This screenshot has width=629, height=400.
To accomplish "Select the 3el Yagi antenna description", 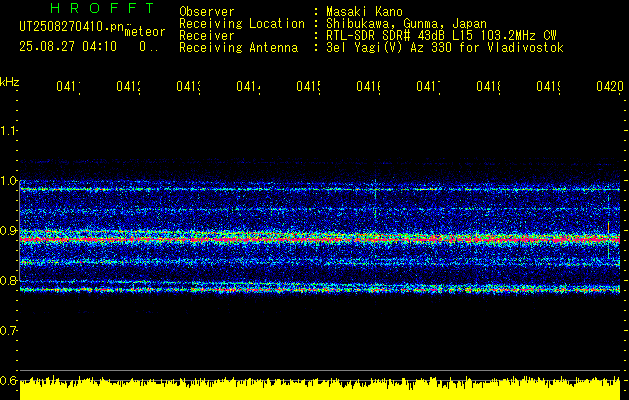I will point(445,48).
